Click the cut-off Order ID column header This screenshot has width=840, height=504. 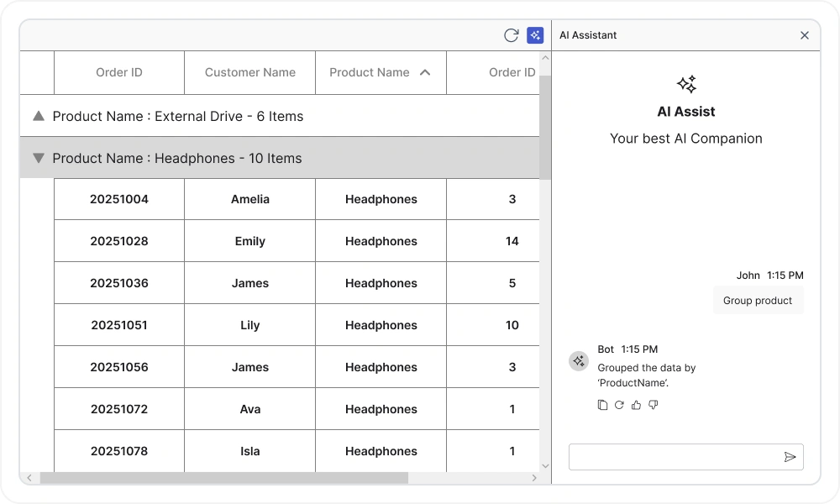[493, 72]
